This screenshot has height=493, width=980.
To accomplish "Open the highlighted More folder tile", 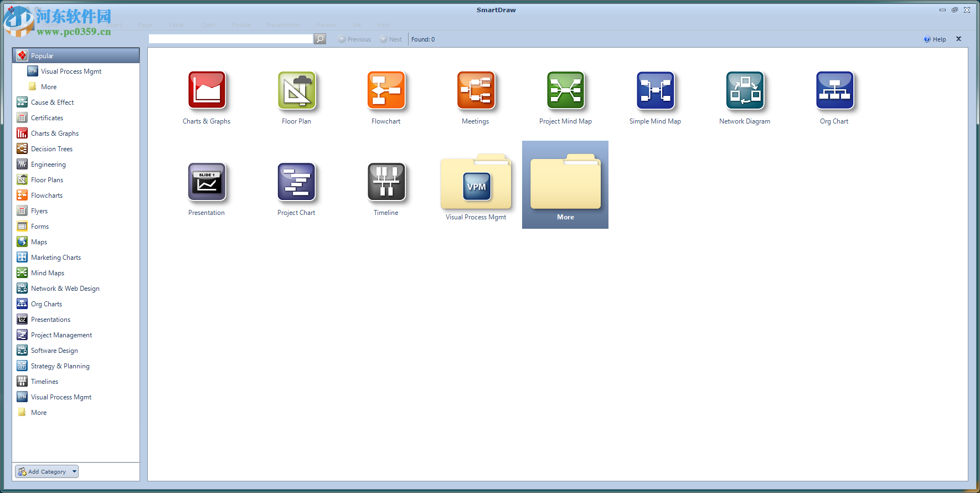I will pos(565,184).
